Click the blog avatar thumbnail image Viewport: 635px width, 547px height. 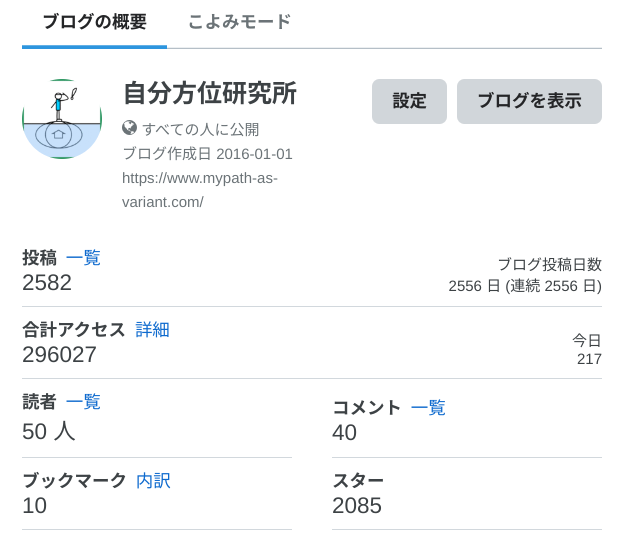click(62, 119)
